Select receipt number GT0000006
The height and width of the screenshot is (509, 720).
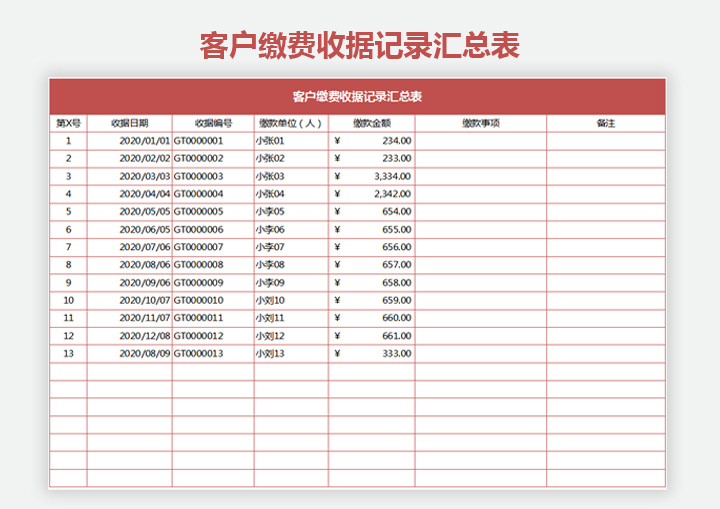[x=198, y=230]
